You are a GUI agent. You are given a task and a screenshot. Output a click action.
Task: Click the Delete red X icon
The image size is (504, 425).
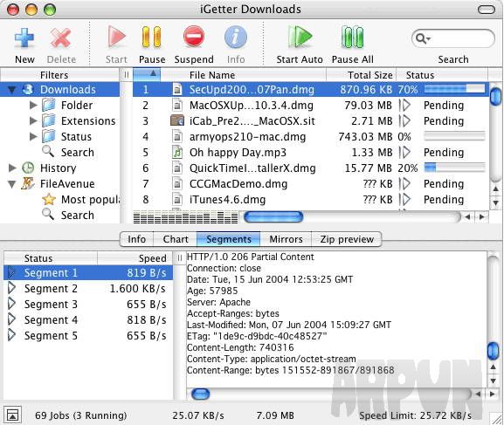pos(60,38)
